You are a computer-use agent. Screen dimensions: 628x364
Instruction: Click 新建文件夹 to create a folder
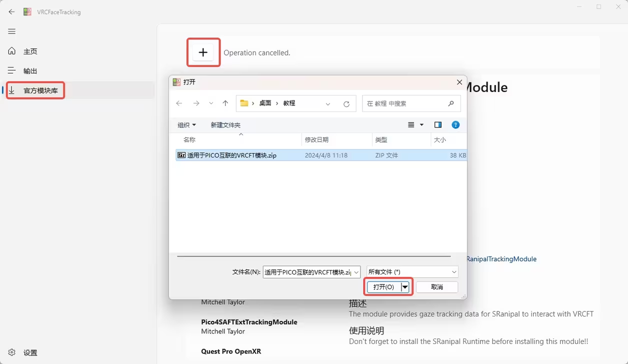pyautogui.click(x=225, y=125)
